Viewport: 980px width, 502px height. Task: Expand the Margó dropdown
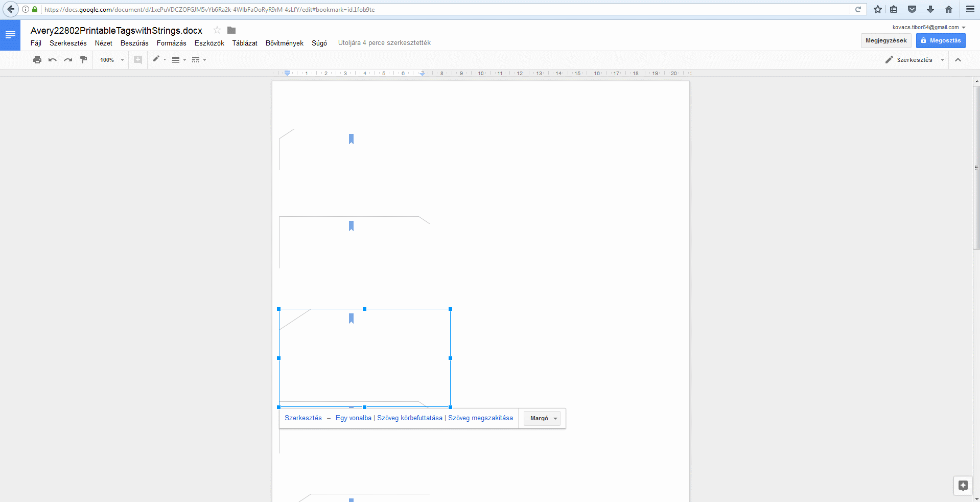tap(542, 418)
